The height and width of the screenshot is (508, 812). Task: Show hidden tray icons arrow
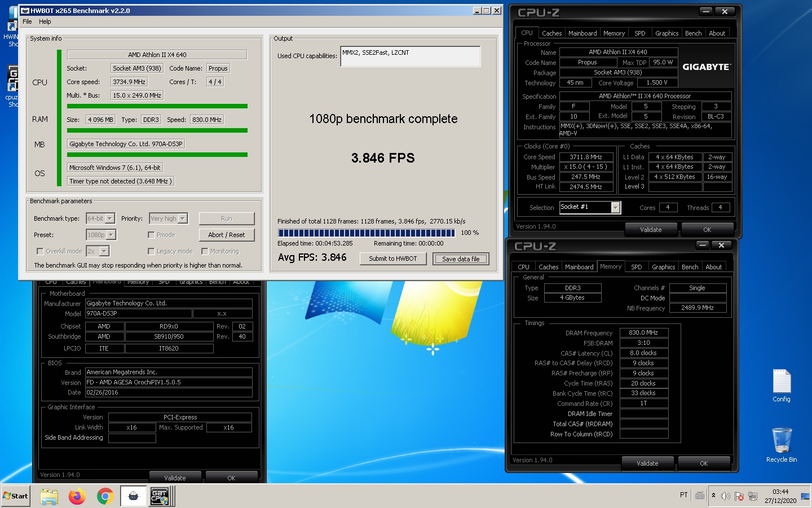coord(713,496)
